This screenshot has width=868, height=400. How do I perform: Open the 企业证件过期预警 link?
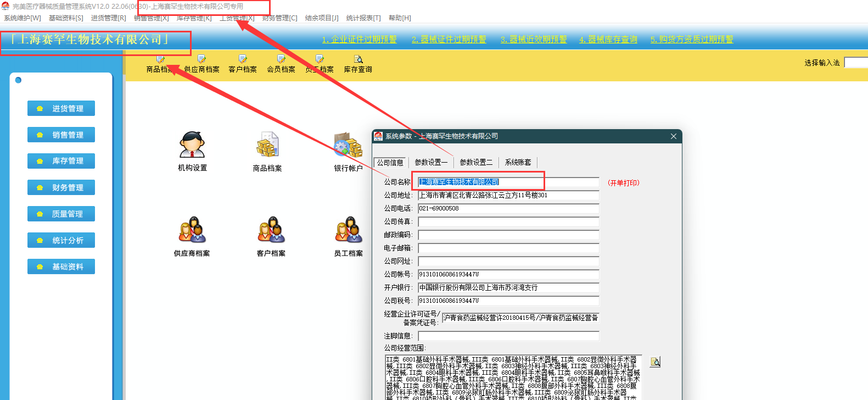coord(359,40)
